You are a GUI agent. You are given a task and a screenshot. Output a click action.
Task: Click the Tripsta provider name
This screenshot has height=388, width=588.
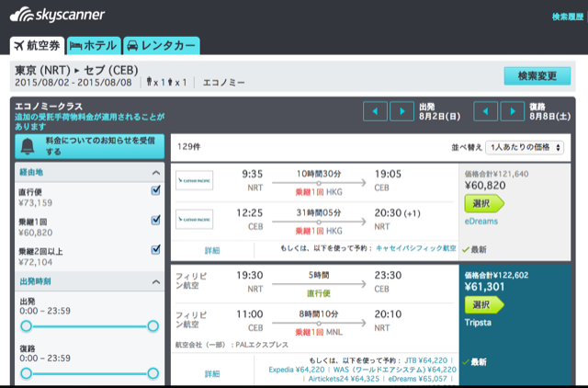click(478, 323)
